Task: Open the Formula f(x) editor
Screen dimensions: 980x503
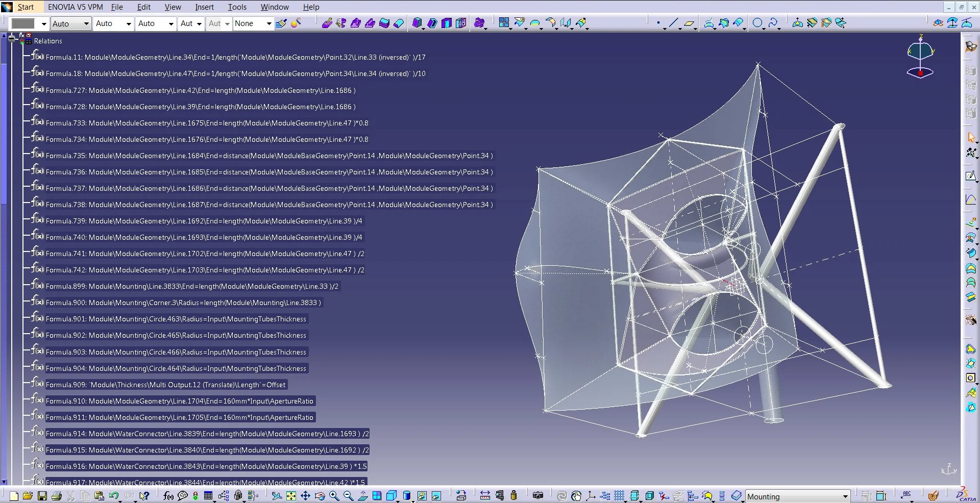Action: pyautogui.click(x=168, y=496)
